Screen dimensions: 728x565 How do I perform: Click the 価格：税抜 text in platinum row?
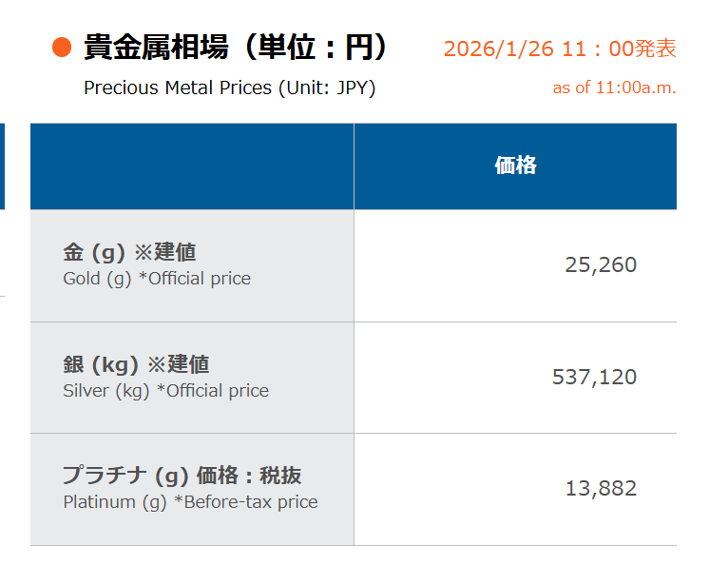[248, 476]
